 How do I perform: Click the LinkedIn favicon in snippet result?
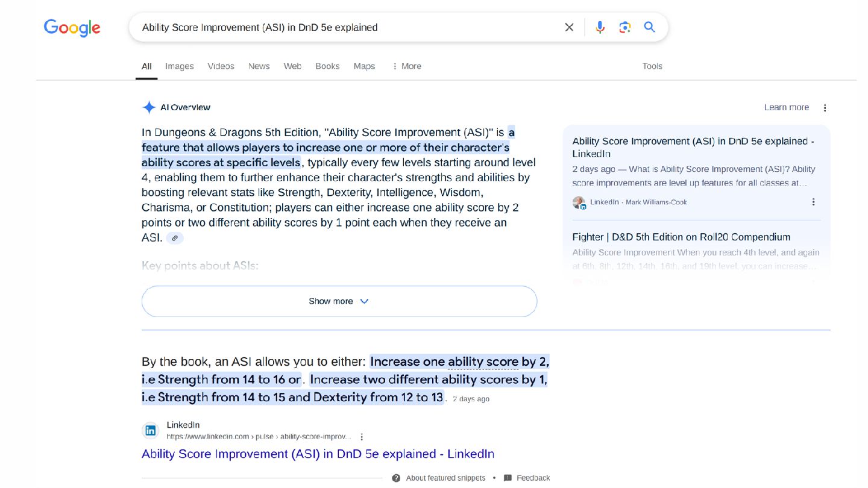coord(151,430)
